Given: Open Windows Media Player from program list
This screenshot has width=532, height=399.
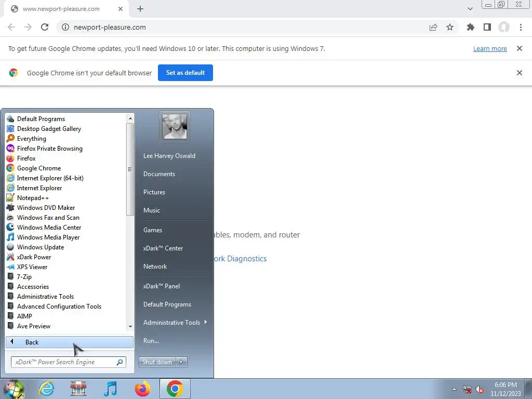Looking at the screenshot, I should (x=10, y=237).
